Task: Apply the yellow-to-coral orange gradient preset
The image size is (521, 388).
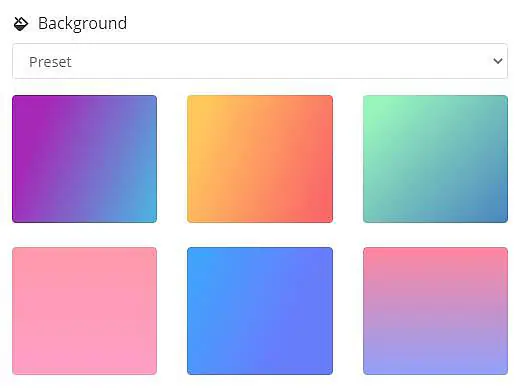Action: point(260,159)
